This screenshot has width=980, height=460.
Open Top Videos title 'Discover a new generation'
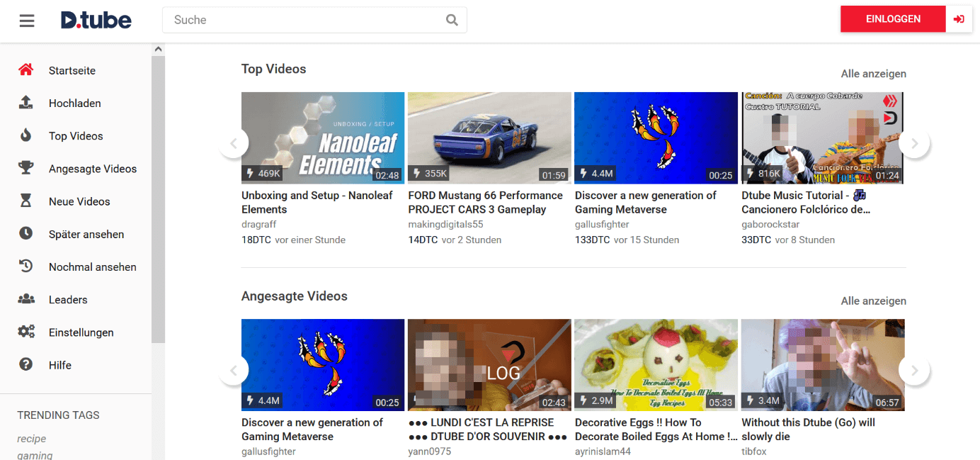pyautogui.click(x=646, y=203)
